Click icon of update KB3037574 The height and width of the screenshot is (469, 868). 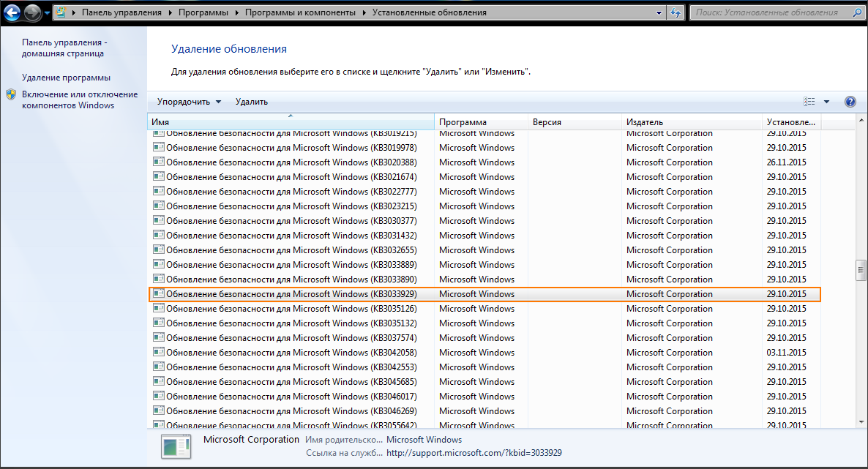point(158,337)
